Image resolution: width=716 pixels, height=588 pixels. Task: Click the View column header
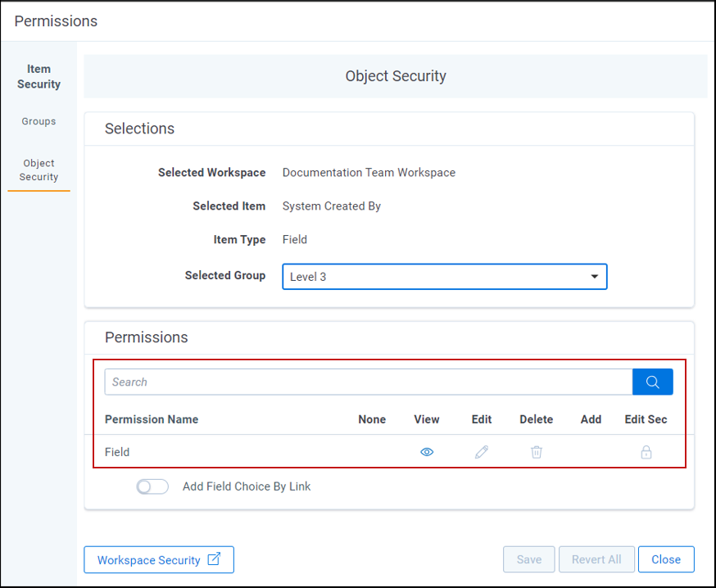coord(427,419)
